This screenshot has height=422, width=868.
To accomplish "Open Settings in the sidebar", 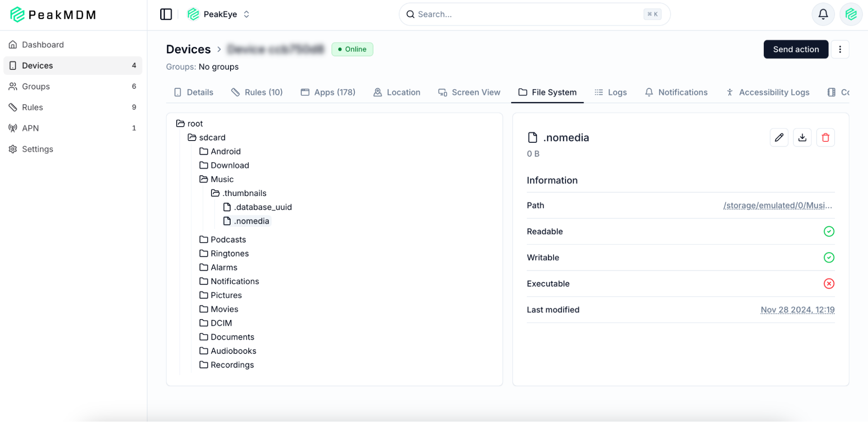I will [x=37, y=149].
